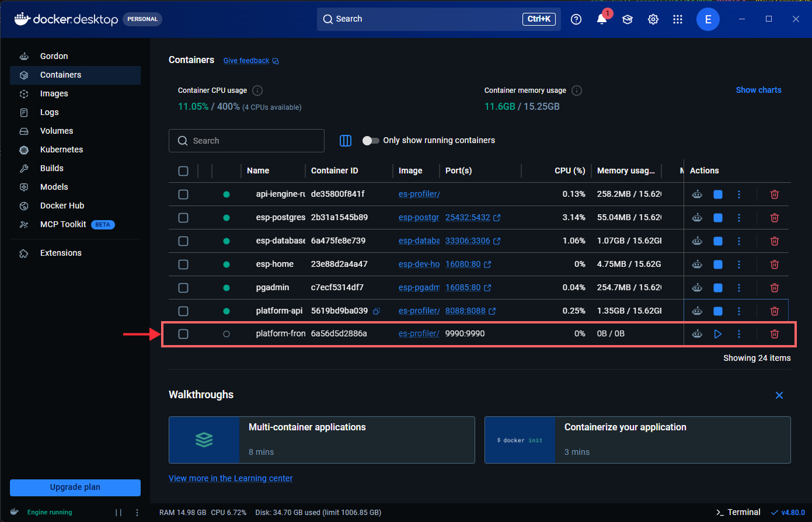Check the api-iengine-ru container checkbox
This screenshot has width=812, height=522.
183,194
